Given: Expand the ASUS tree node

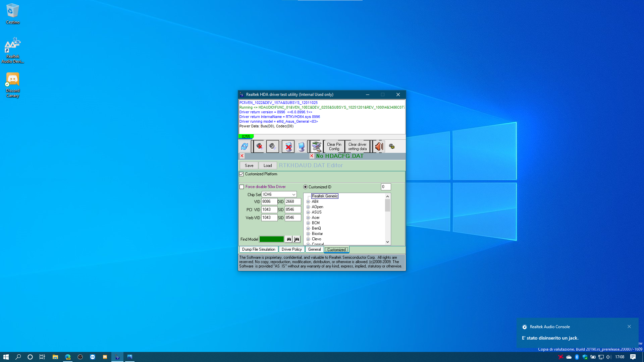Looking at the screenshot, I should coord(308,213).
